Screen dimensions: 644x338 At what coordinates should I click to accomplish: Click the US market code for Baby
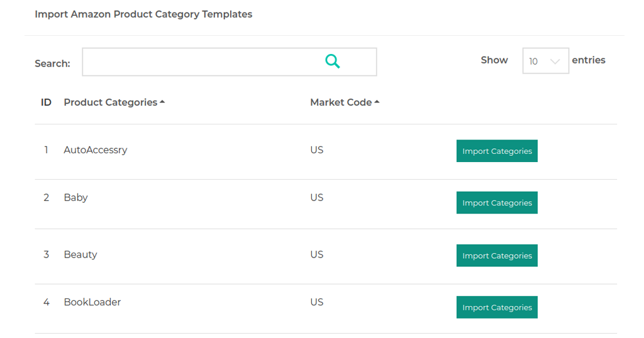[x=317, y=198]
